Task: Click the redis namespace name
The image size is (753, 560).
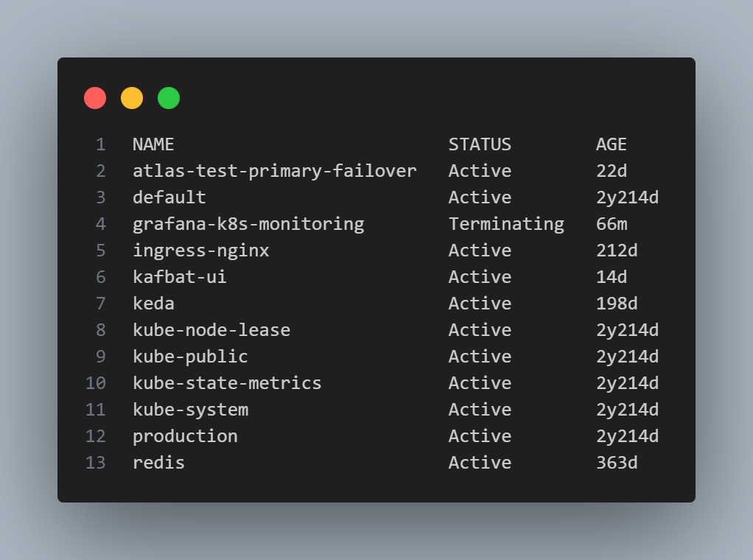Action: [x=158, y=463]
